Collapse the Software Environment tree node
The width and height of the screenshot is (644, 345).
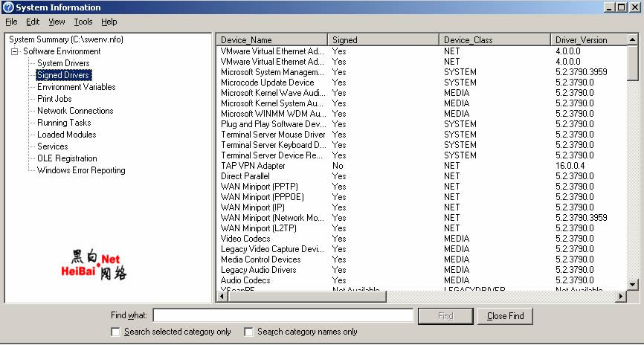(15, 51)
